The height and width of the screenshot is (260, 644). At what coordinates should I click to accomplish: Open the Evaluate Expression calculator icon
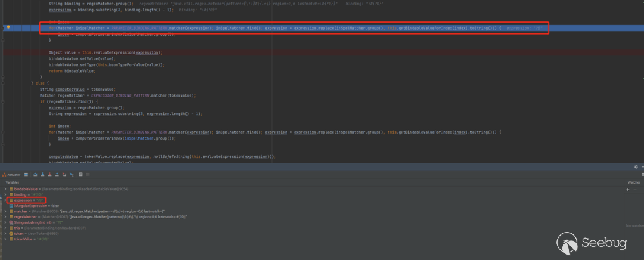click(x=80, y=175)
